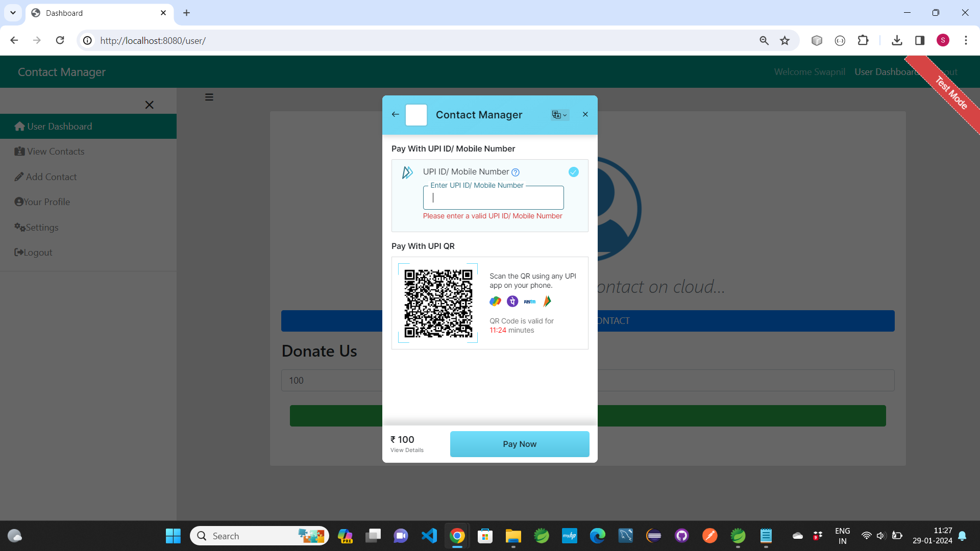The image size is (980, 551).
Task: Bookmark this page with star icon
Action: [785, 40]
